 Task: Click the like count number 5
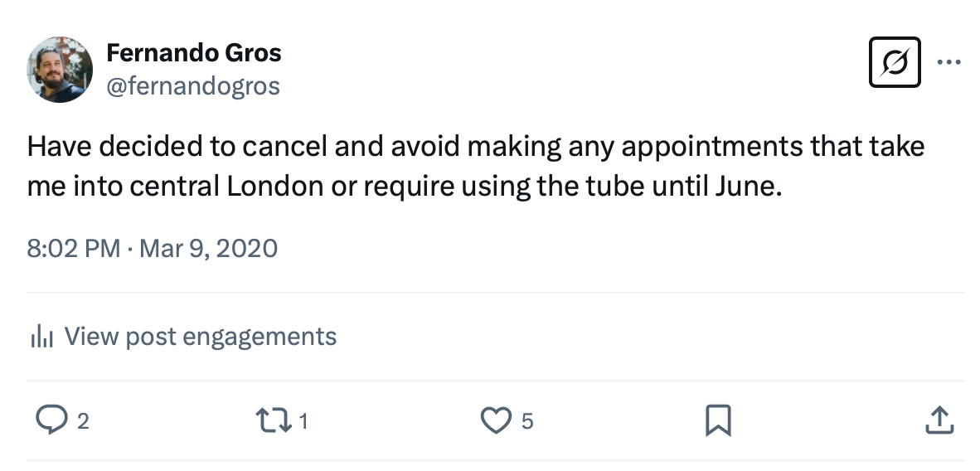point(527,422)
